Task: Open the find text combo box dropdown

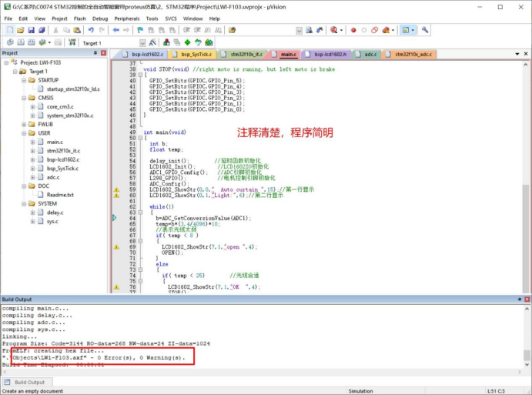Action: [x=299, y=31]
